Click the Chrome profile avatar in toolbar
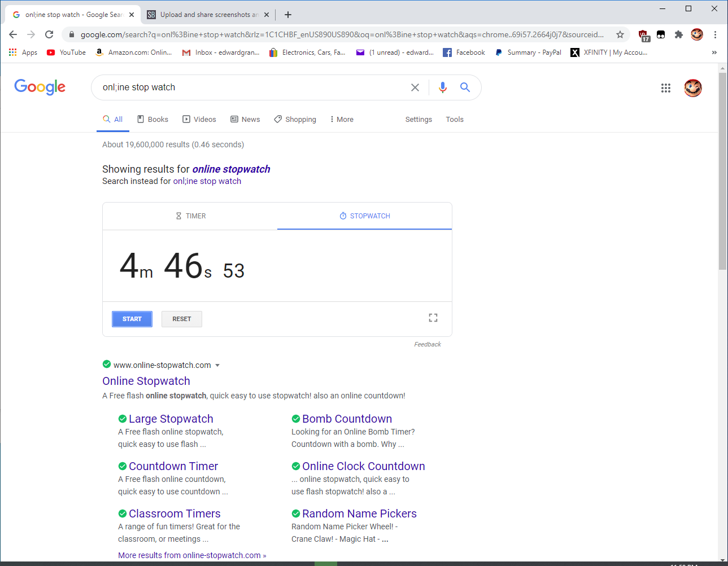 (697, 34)
